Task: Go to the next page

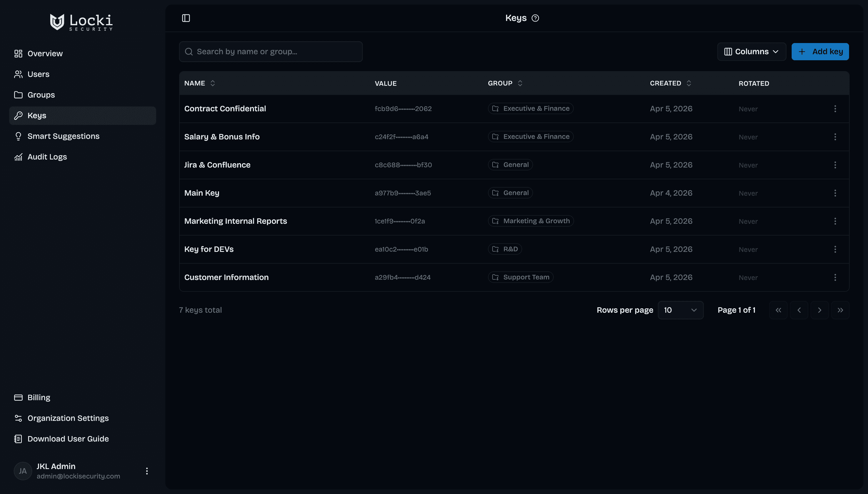Action: (x=819, y=310)
